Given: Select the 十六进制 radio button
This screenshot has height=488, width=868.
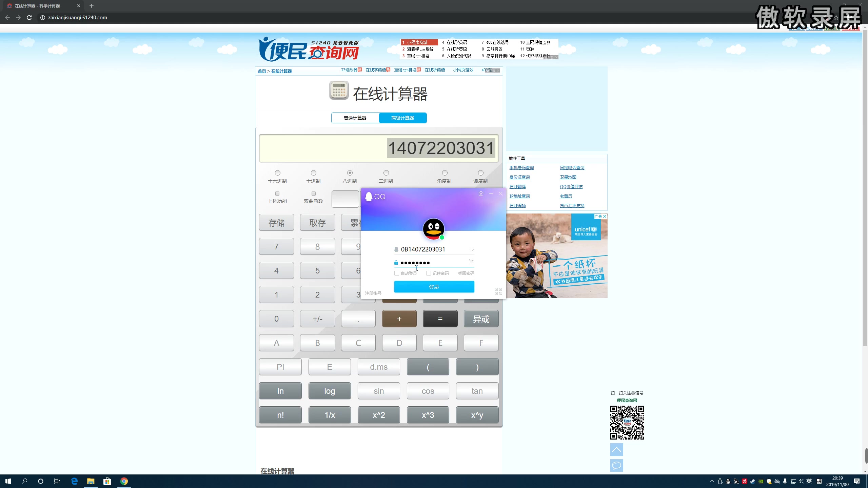Looking at the screenshot, I should tap(278, 173).
